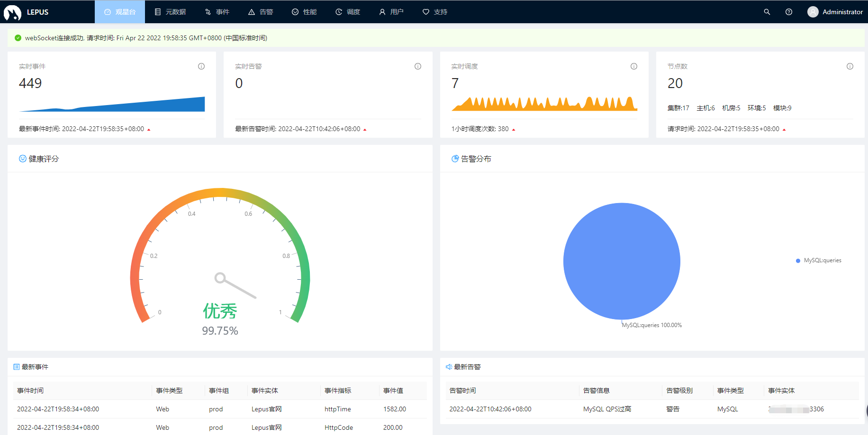This screenshot has height=435, width=868.
Task: Click the green websocket success icon
Action: tap(18, 38)
